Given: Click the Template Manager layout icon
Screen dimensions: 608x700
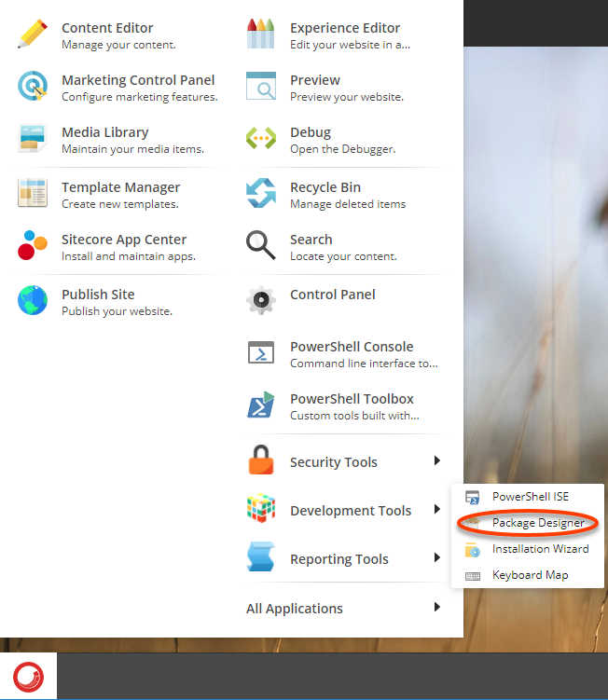Looking at the screenshot, I should [33, 193].
